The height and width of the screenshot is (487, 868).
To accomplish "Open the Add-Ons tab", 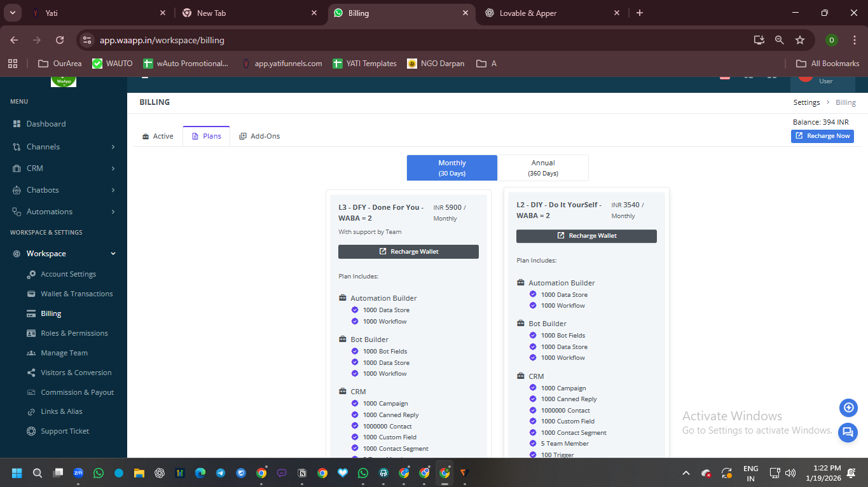I will tap(259, 136).
